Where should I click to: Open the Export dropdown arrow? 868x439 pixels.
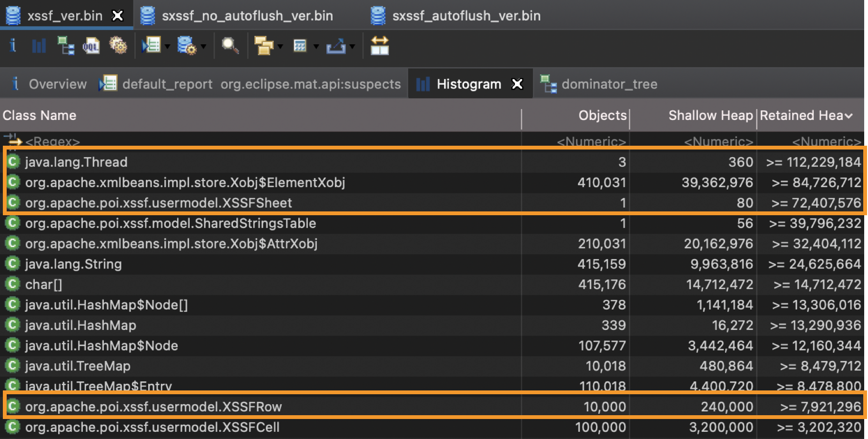(353, 47)
